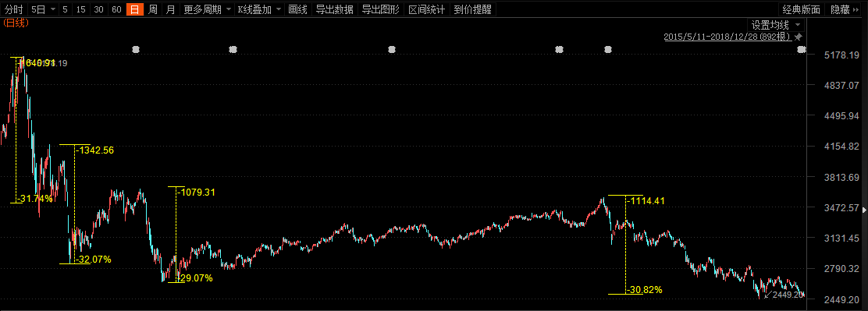868x311 pixels.
Task: Open 到价提醒 price alert
Action: tap(473, 9)
